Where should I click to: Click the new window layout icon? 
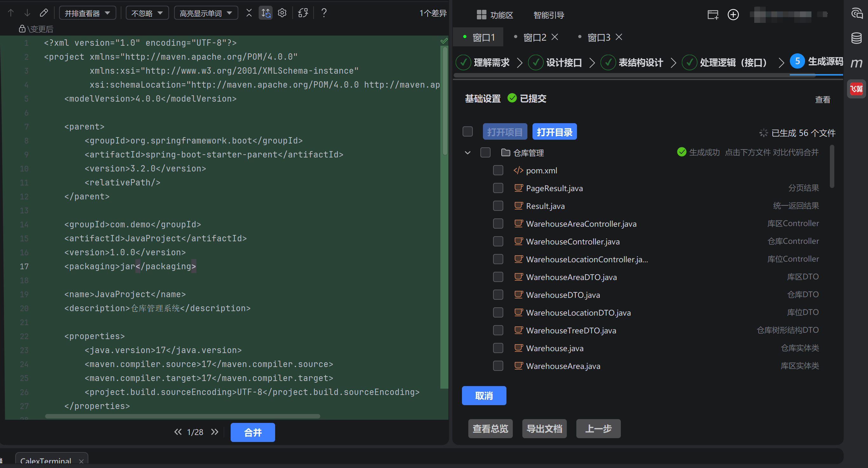click(x=713, y=15)
